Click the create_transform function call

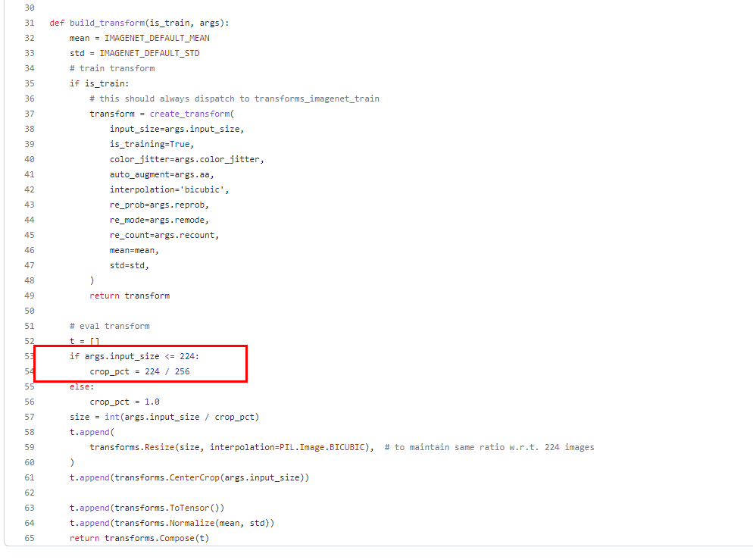click(188, 114)
